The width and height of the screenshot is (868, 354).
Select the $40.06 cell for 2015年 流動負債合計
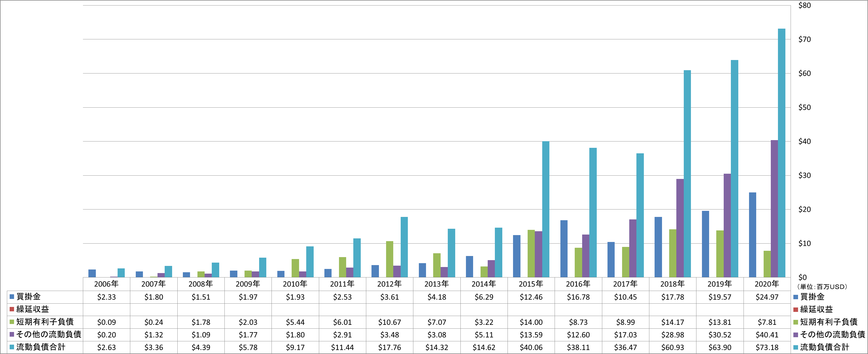(531, 347)
